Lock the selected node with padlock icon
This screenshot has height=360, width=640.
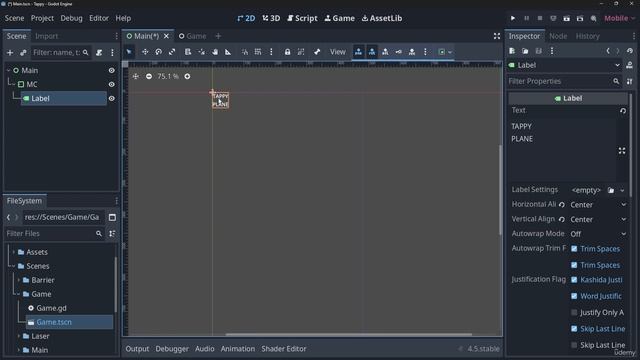(x=287, y=52)
